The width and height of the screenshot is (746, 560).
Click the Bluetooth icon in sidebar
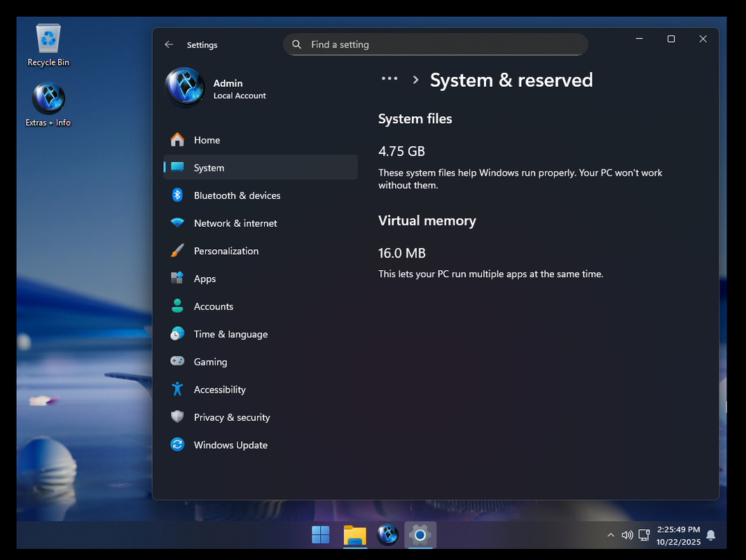coord(177,195)
